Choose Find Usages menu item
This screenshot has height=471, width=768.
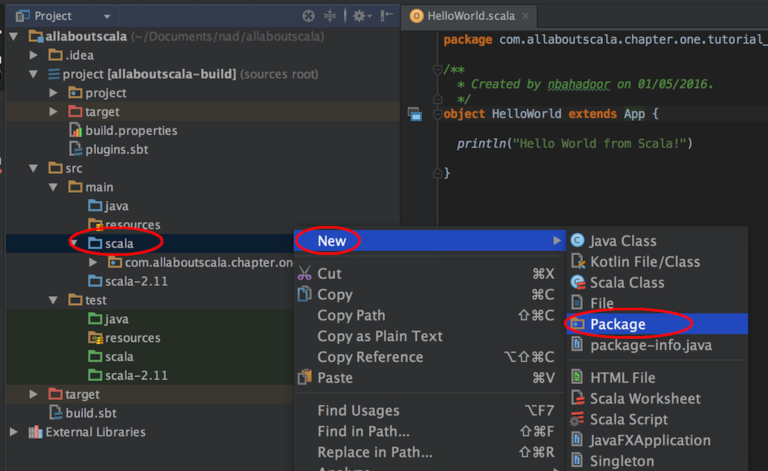[430, 410]
